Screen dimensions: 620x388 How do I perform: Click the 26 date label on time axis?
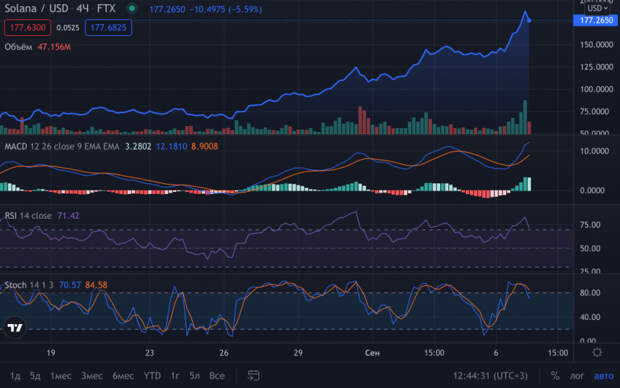coord(224,353)
